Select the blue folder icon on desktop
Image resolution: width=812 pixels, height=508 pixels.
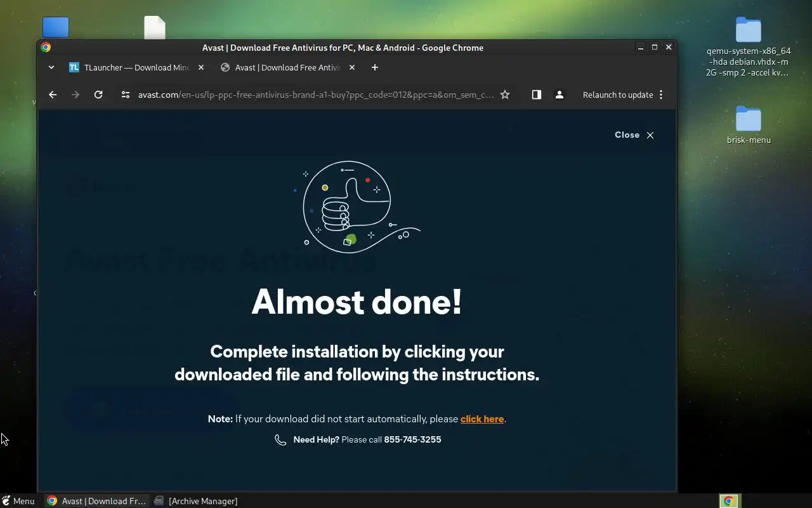point(56,27)
